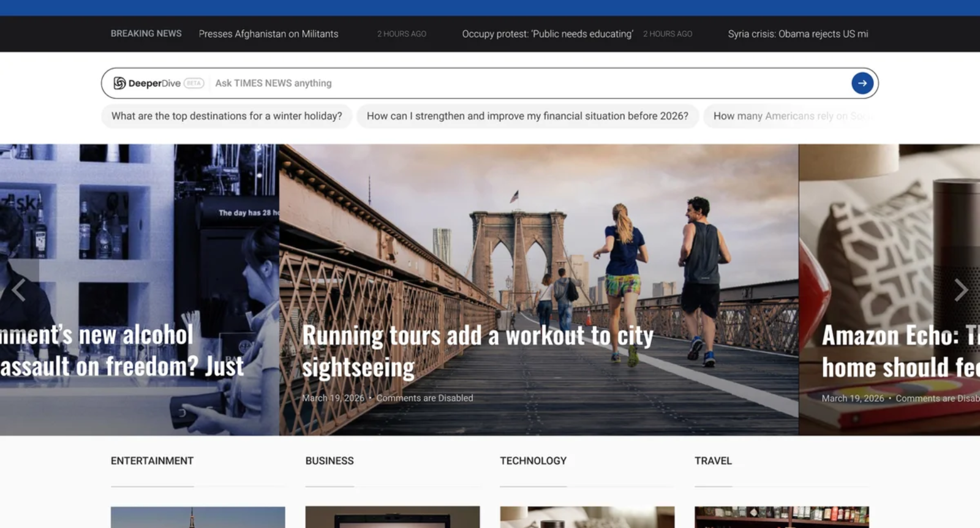This screenshot has height=528, width=980.
Task: Advance to next carousel slide
Action: coord(960,290)
